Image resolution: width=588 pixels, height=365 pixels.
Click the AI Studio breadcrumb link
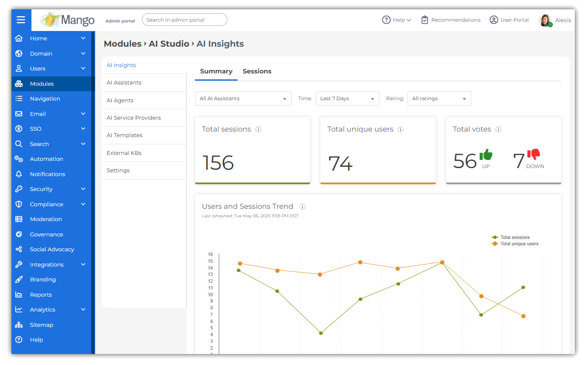[169, 44]
